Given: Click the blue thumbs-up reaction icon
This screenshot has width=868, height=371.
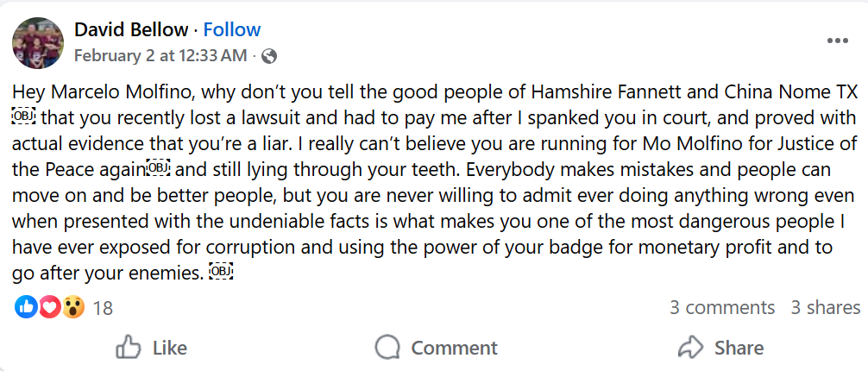Looking at the screenshot, I should tap(27, 307).
